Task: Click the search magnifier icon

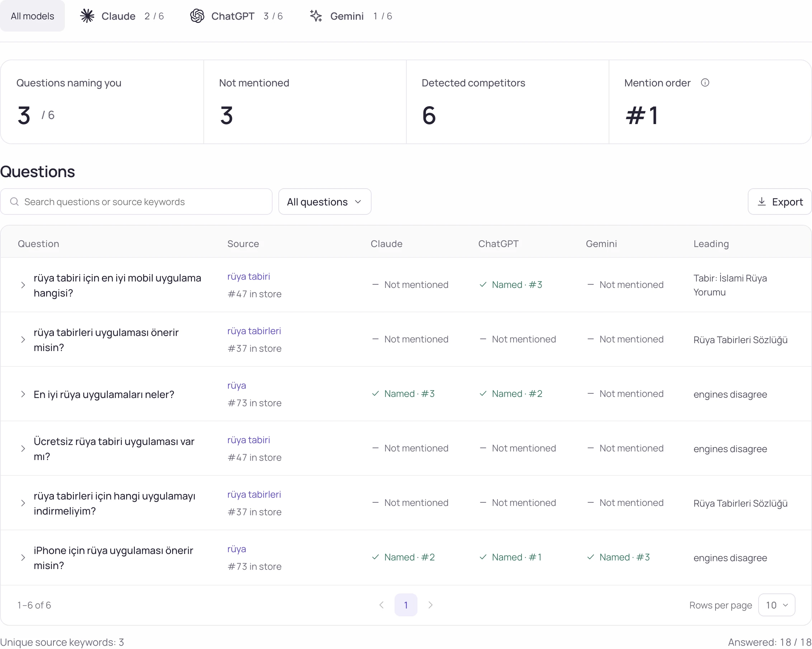Action: 14,202
